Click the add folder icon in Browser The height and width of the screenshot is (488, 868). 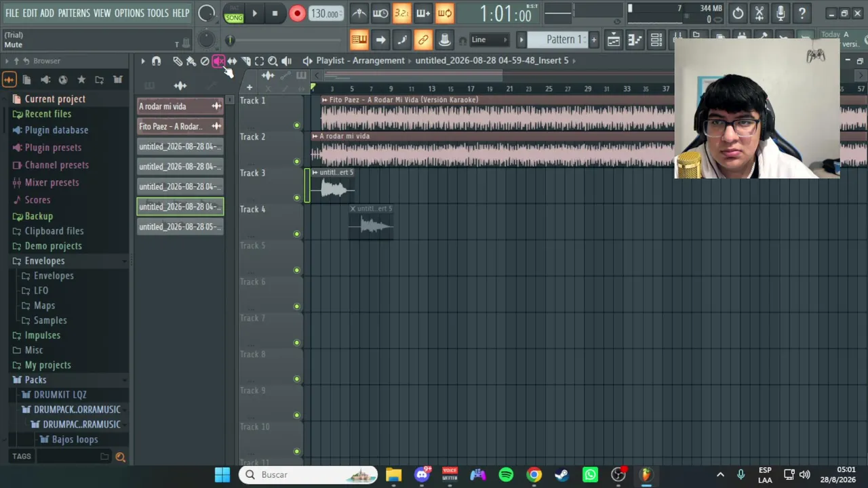click(99, 80)
